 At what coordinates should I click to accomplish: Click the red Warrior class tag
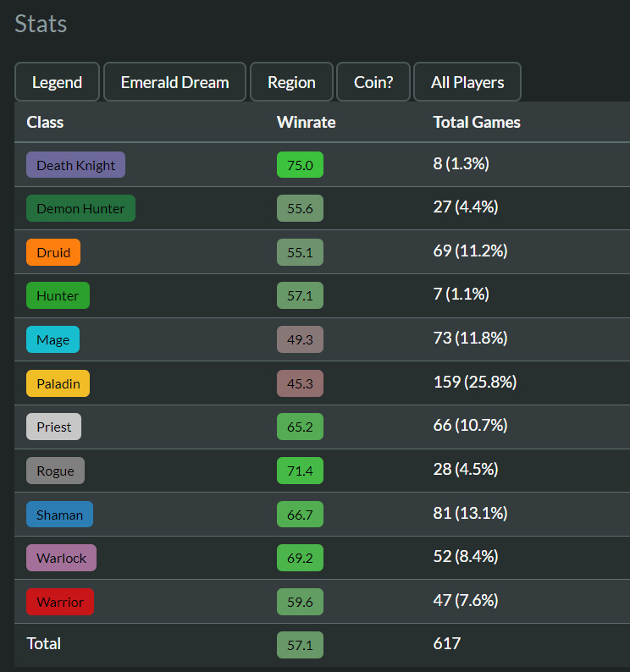(x=60, y=602)
